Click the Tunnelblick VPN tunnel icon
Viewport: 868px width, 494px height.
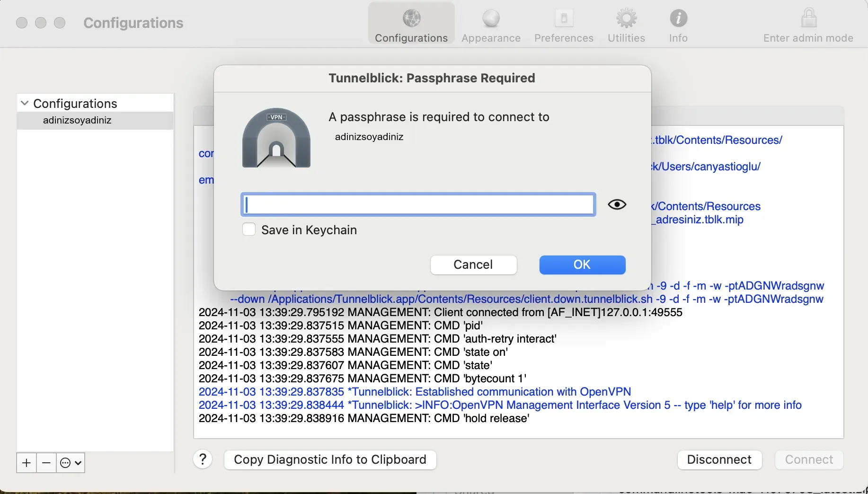click(x=276, y=138)
